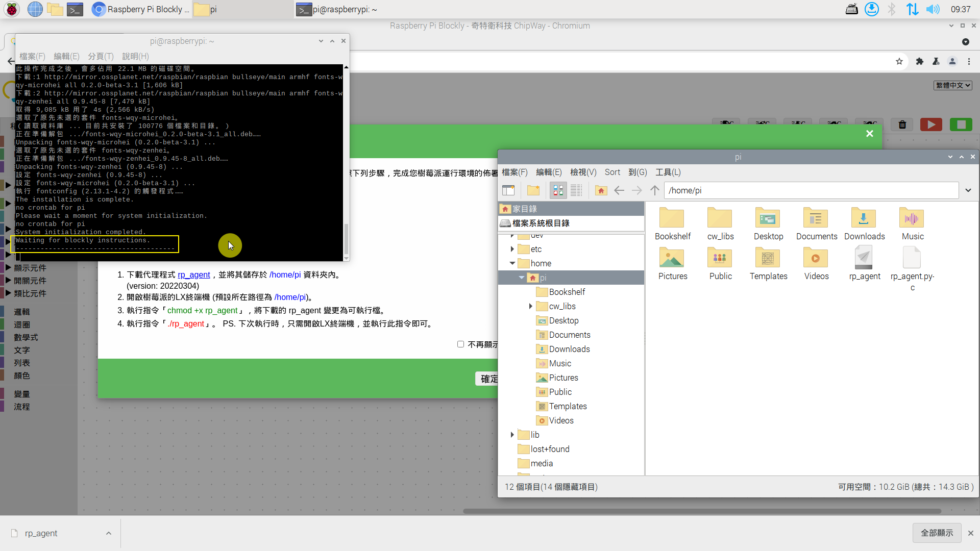Click the volume speaker icon in system tray
980x551 pixels.
933,9
